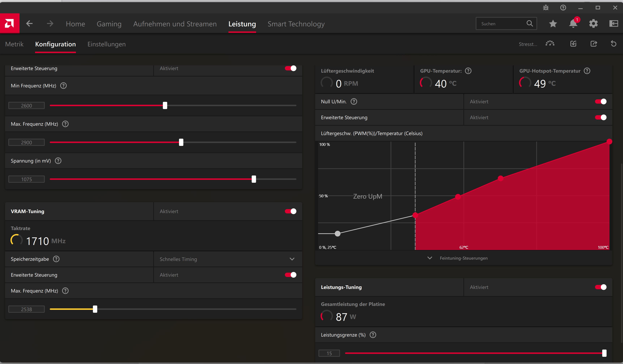Click the Spannung 1075 field
Screen dimensions: 623x364
click(26, 179)
